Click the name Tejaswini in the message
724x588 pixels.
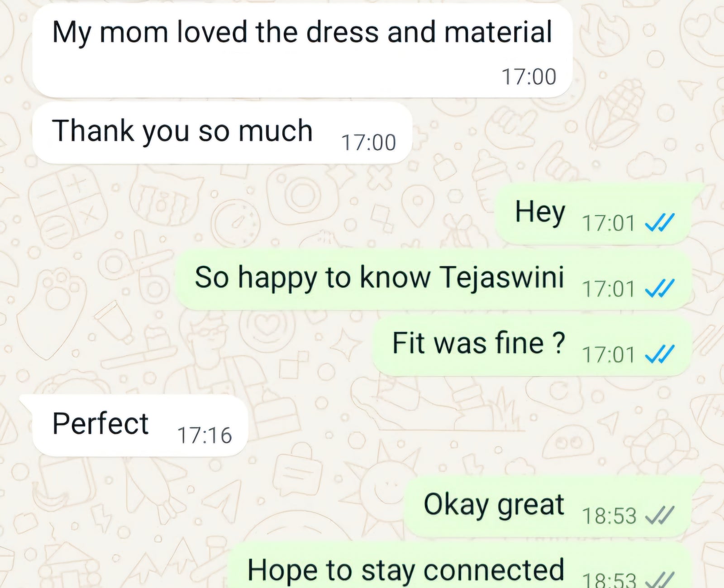(x=502, y=277)
